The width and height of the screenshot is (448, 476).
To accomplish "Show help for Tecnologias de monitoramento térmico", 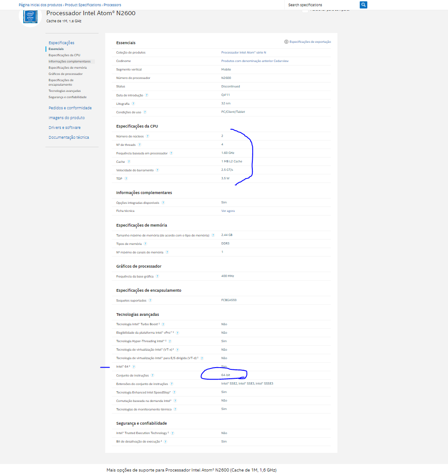I will click(175, 410).
